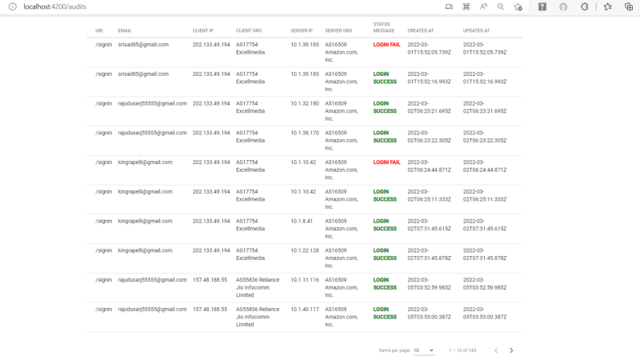Screen dimensions: 640x364
Task: Click server IP 10.1.11.116
Action: pyautogui.click(x=305, y=279)
